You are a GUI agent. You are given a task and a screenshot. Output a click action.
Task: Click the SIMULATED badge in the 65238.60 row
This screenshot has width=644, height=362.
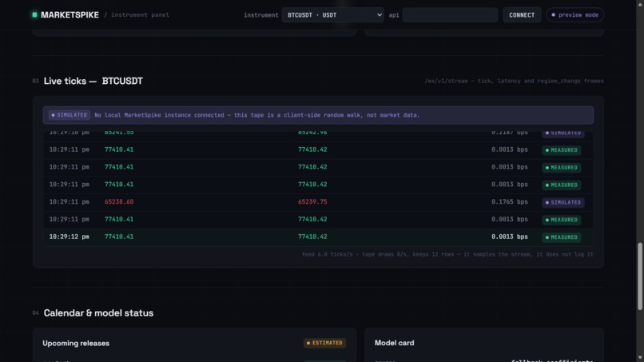pyautogui.click(x=563, y=202)
